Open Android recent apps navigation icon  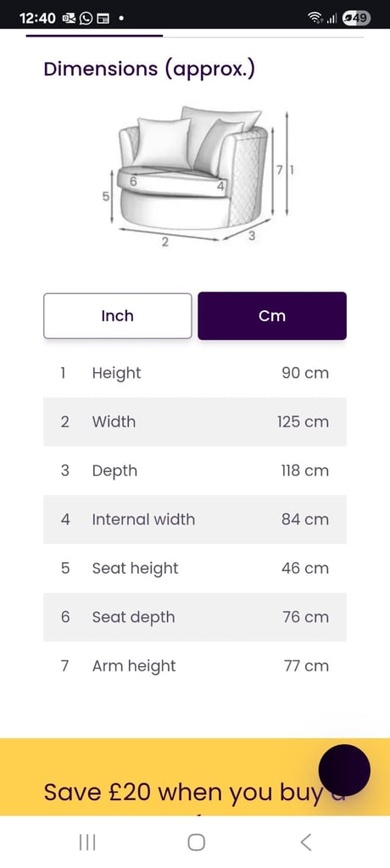click(x=87, y=842)
